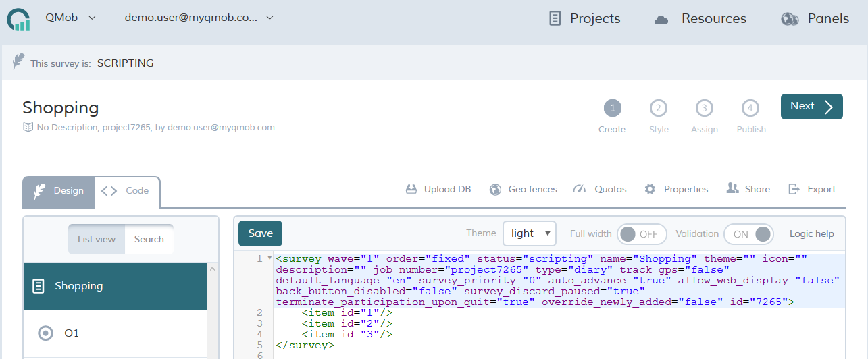Click the Panels globe icon

pos(790,19)
